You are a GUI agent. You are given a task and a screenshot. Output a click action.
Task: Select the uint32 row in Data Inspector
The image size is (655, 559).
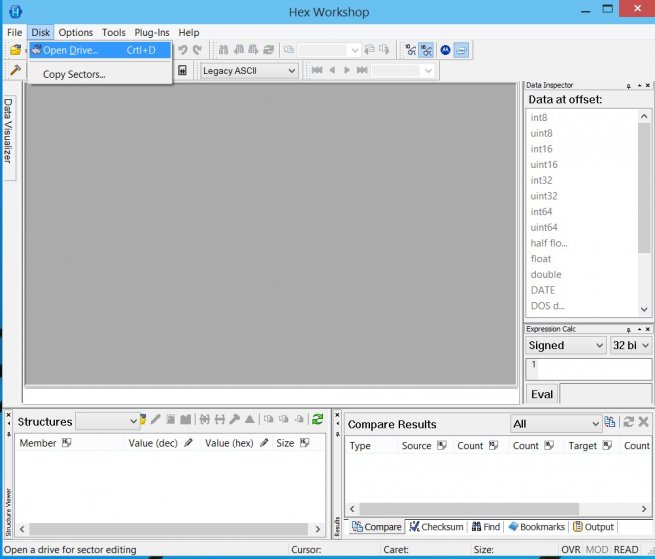point(582,196)
